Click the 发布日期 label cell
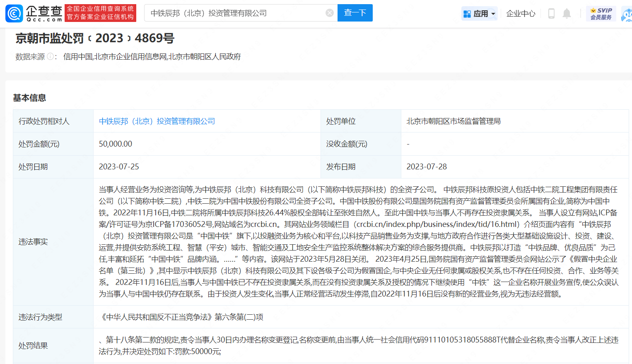This screenshot has height=364, width=632. 361,166
